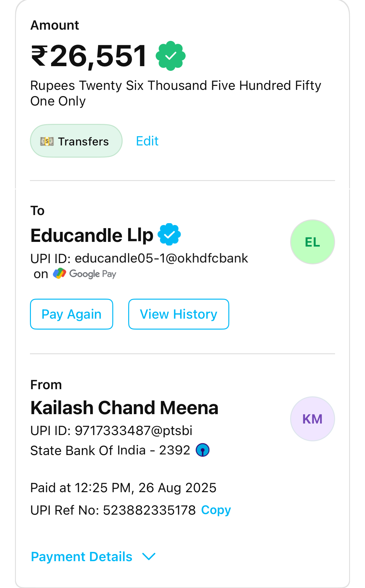Click the green verified checkmark badge beside amount
The height and width of the screenshot is (588, 365).
click(x=171, y=56)
